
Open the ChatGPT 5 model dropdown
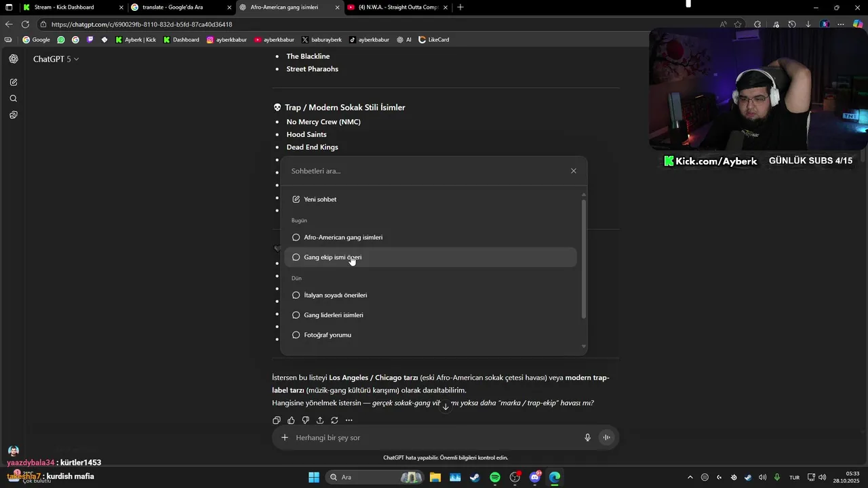coord(56,59)
